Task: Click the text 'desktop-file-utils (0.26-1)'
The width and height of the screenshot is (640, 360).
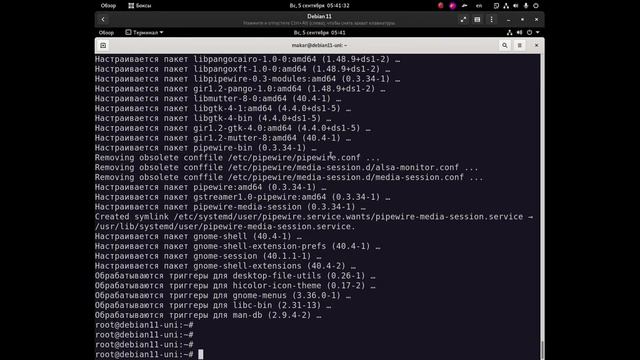Action: click(299, 276)
